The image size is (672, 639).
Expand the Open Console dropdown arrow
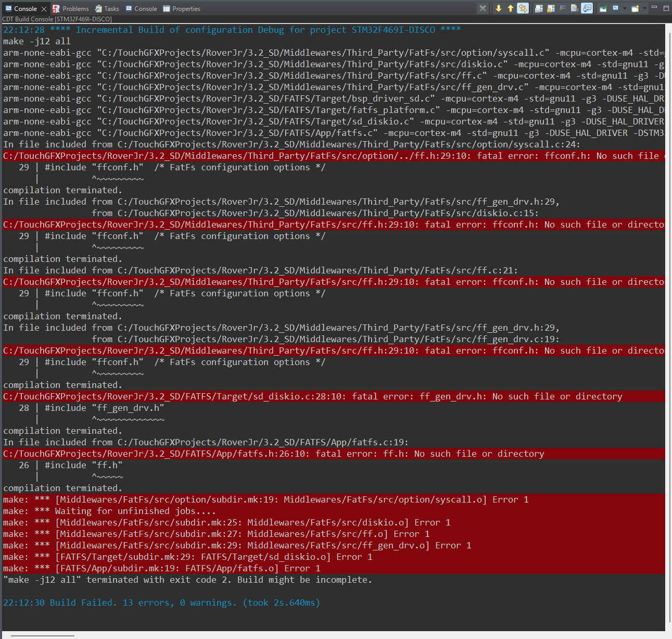tap(644, 8)
